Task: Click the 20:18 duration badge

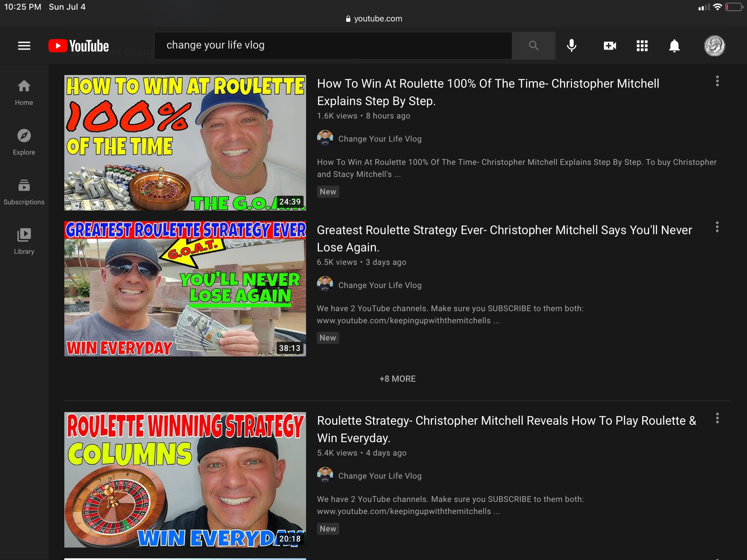Action: tap(290, 539)
